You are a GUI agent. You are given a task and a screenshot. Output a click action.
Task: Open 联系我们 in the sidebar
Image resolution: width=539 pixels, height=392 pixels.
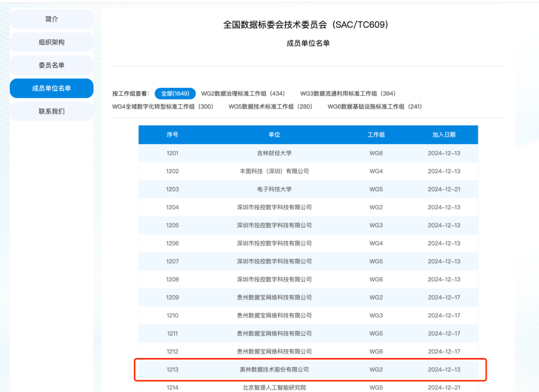[x=51, y=111]
